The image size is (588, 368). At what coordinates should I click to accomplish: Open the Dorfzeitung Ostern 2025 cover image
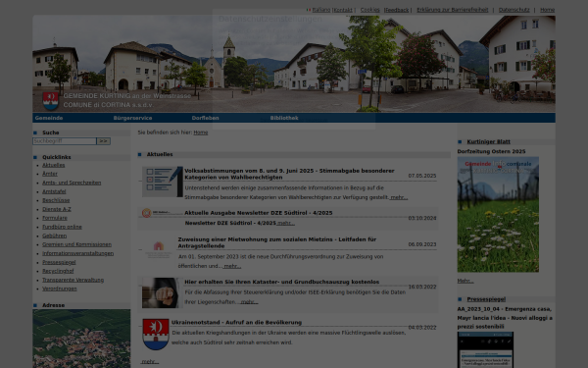click(498, 214)
